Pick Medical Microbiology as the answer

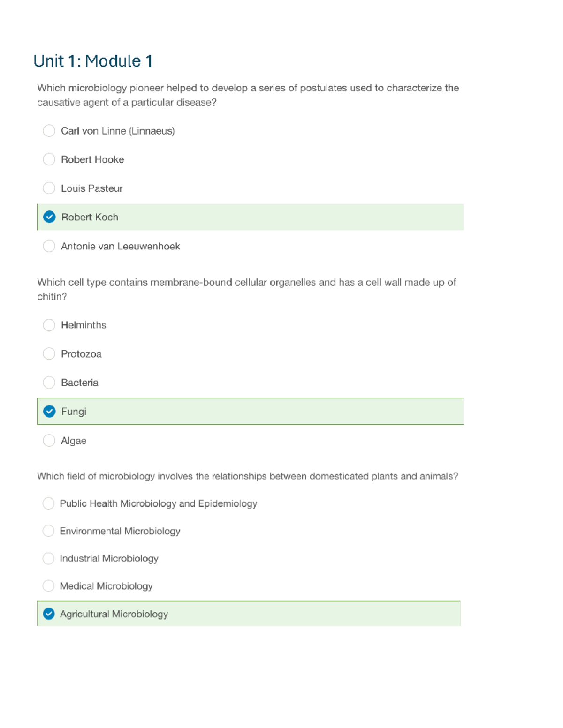[48, 586]
